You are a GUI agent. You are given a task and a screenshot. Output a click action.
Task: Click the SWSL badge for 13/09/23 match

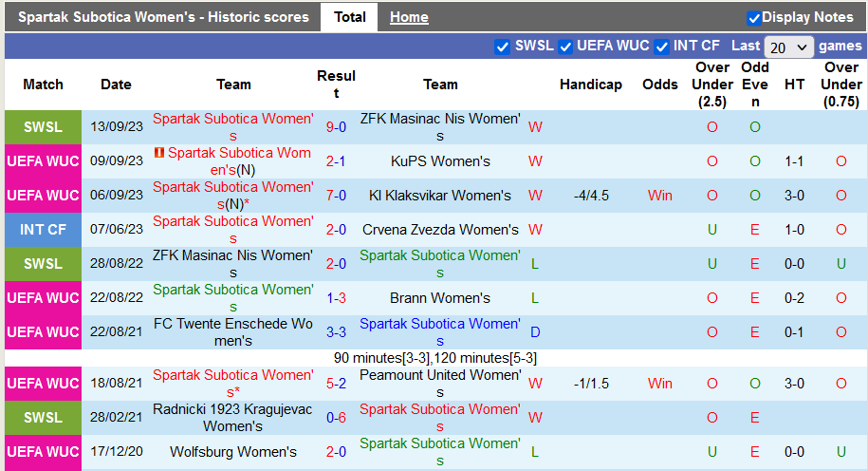(43, 127)
